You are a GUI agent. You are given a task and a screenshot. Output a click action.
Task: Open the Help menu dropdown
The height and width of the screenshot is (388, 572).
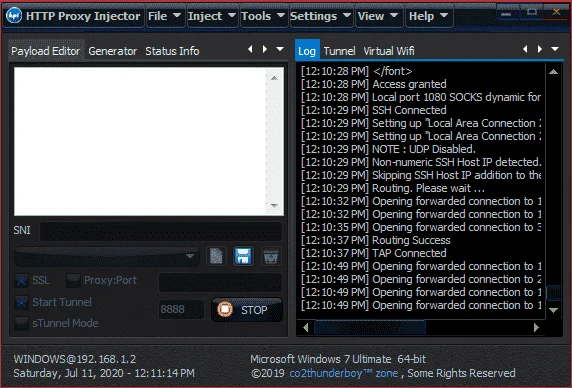click(x=429, y=16)
